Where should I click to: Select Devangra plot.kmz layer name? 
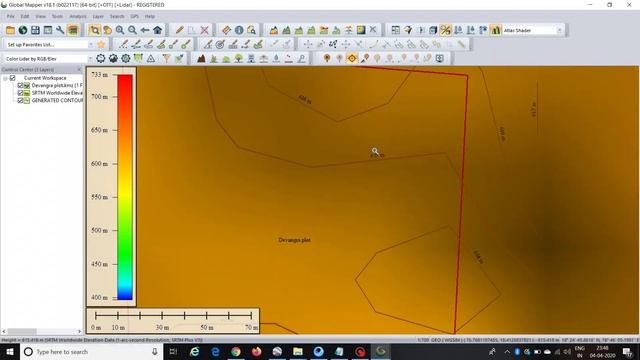point(57,86)
